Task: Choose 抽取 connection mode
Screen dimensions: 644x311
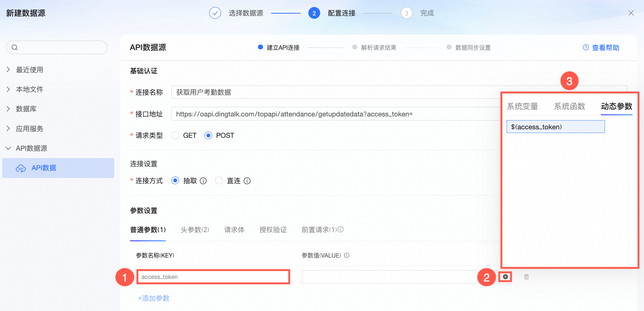Action: click(175, 181)
